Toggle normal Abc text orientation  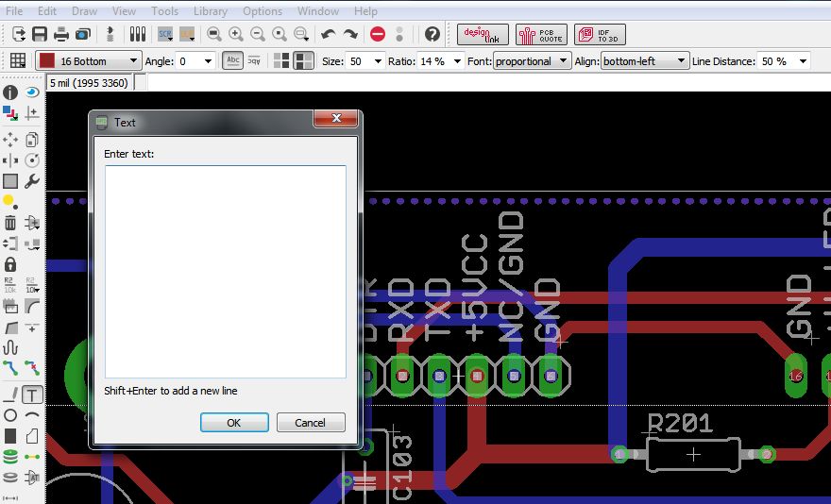[x=231, y=60]
